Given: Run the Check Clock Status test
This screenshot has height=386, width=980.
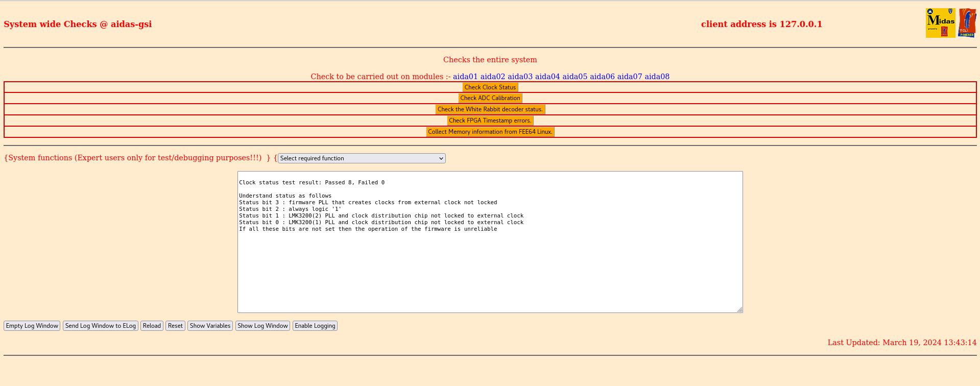Looking at the screenshot, I should [x=490, y=87].
